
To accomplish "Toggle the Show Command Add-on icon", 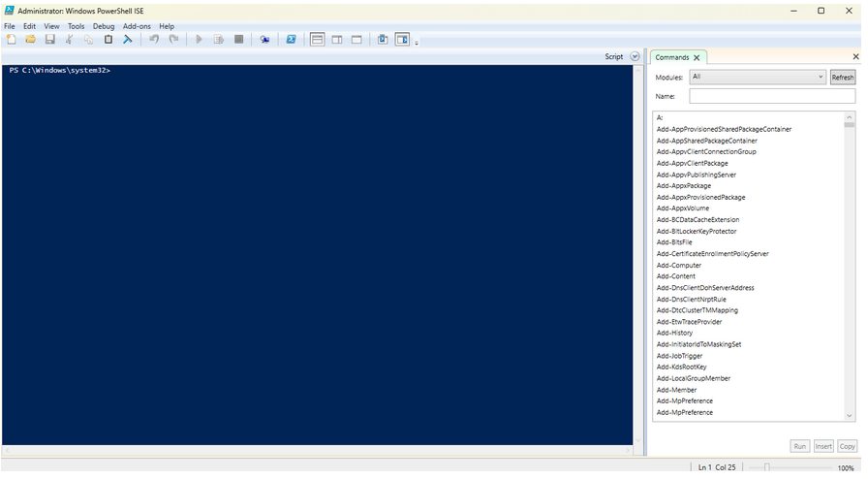I will coord(402,40).
